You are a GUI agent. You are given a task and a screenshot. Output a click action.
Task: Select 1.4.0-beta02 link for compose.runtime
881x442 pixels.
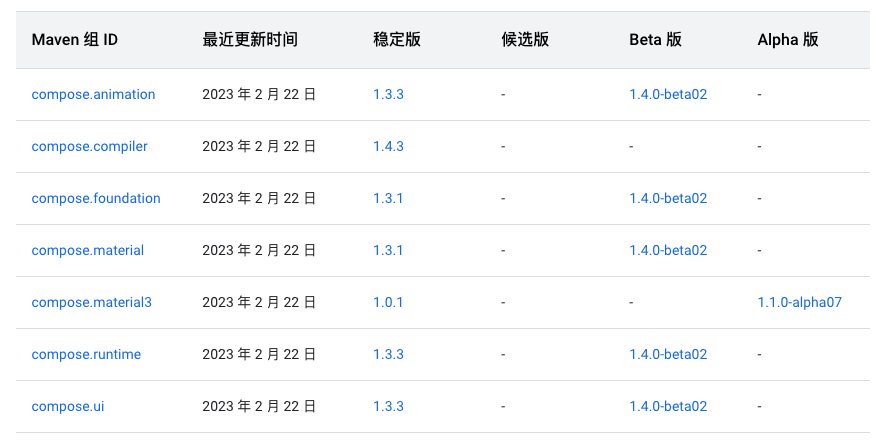point(668,354)
